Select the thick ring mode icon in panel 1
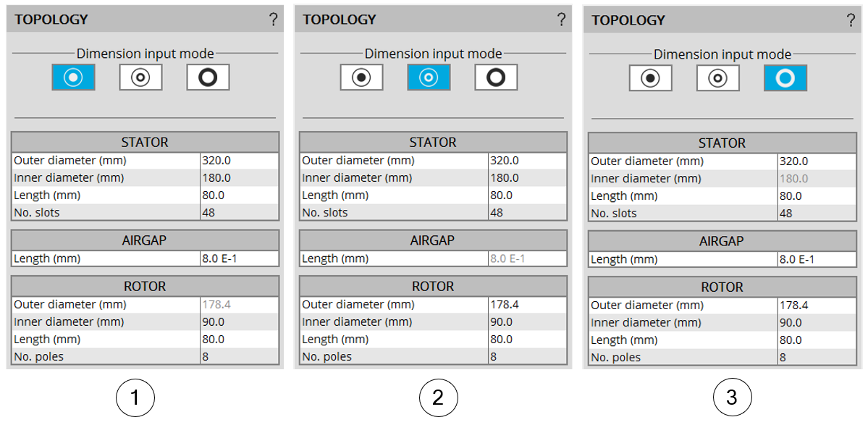 click(208, 77)
